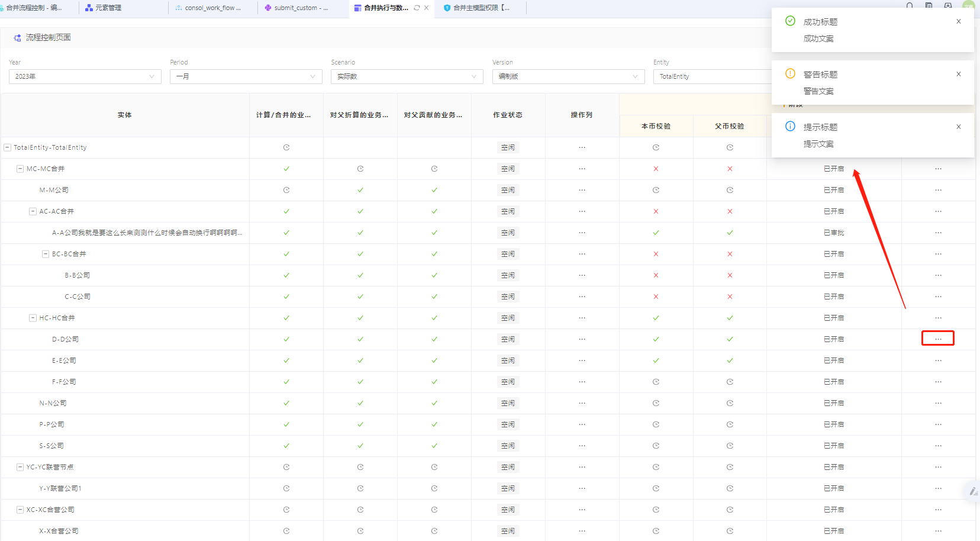Collapse the BC-BC合并 tree node
980x541 pixels.
[46, 254]
